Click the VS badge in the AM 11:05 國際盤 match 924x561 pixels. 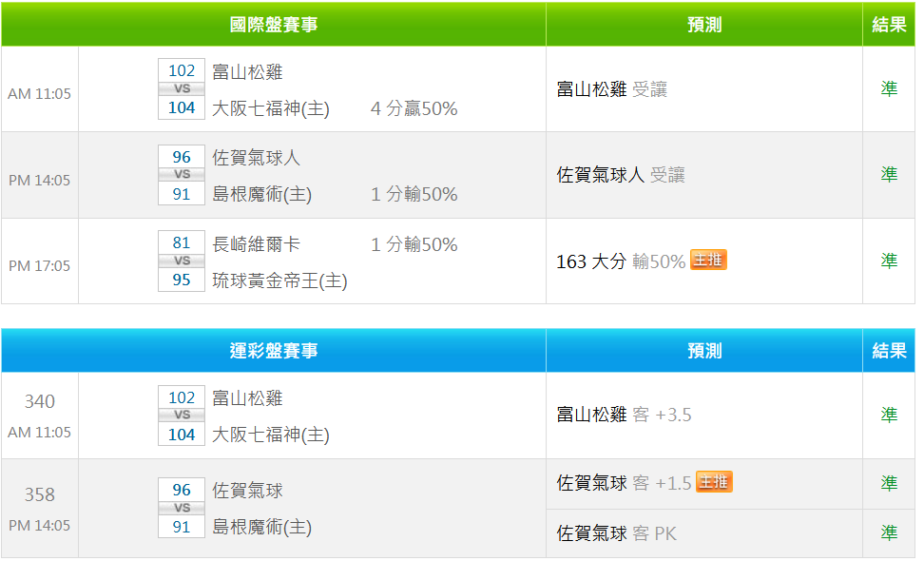pyautogui.click(x=182, y=88)
